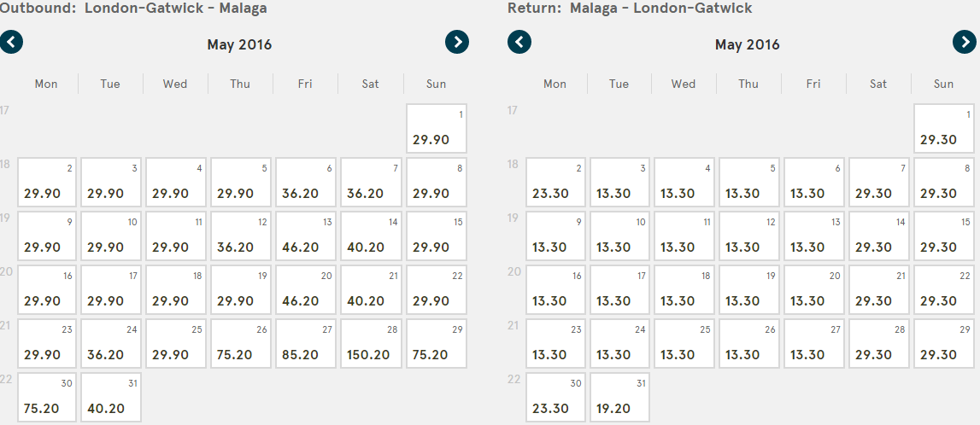This screenshot has height=425, width=980.
Task: Pick outbound May 13 fare 46.20
Action: pyautogui.click(x=306, y=236)
